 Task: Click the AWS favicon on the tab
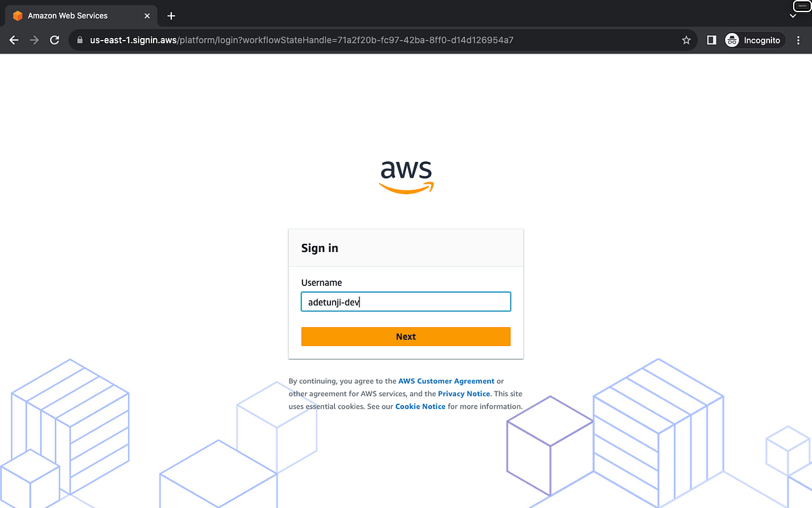(18, 15)
